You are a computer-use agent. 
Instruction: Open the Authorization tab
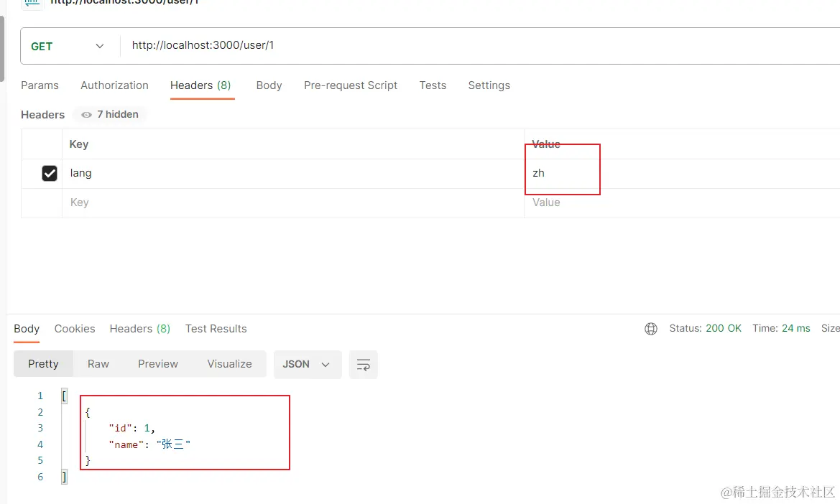114,85
